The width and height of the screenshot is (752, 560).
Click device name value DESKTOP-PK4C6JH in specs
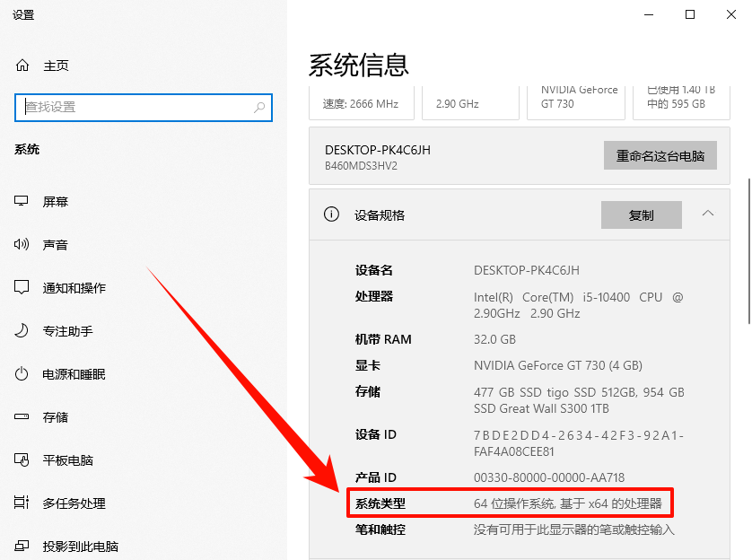[526, 270]
